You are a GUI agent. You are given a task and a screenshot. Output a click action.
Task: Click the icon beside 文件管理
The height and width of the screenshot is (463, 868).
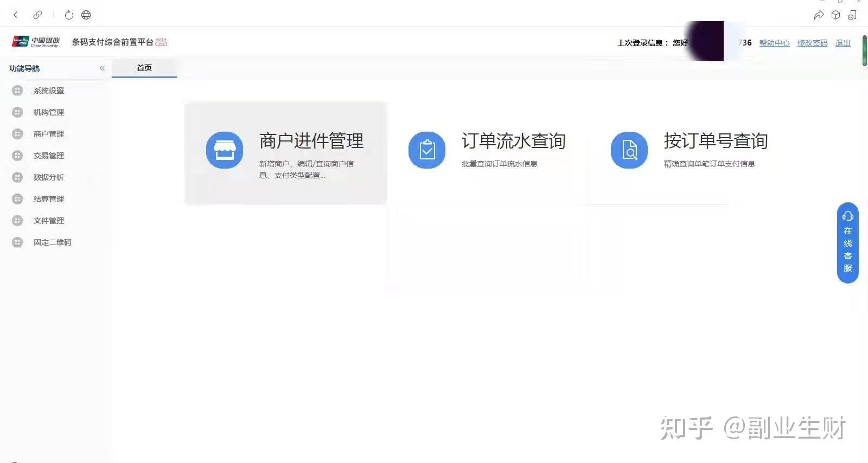point(17,221)
